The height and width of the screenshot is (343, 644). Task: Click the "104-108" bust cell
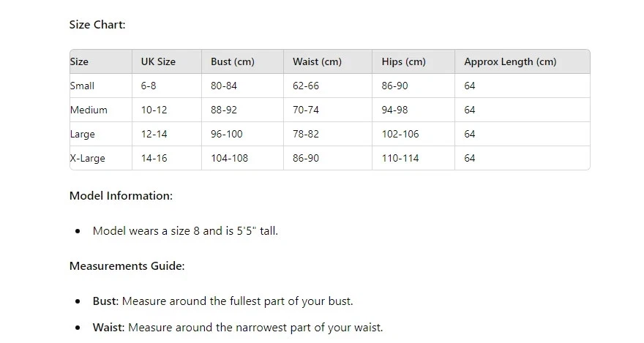229,159
